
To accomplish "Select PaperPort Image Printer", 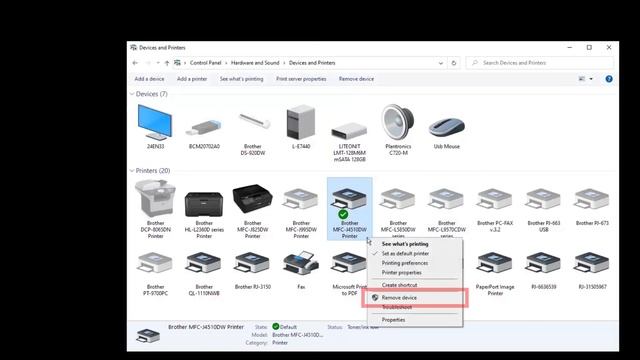I will (495, 273).
